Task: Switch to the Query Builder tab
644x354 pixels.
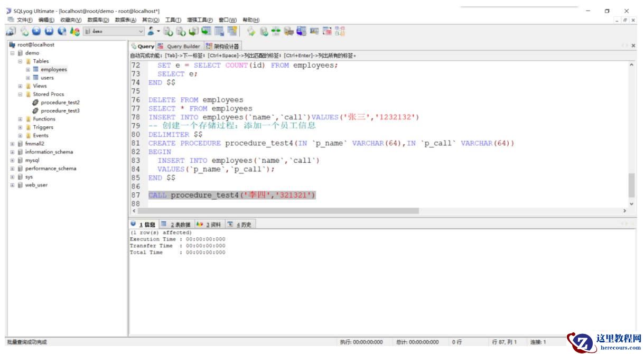Action: coord(180,46)
